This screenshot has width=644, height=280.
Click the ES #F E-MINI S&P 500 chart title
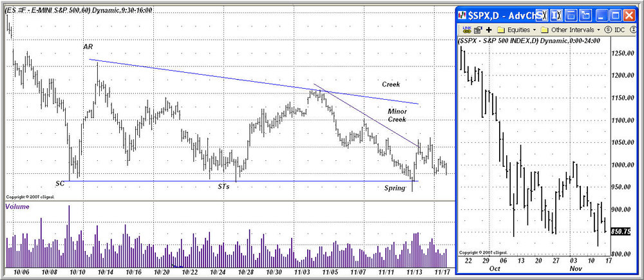click(79, 10)
